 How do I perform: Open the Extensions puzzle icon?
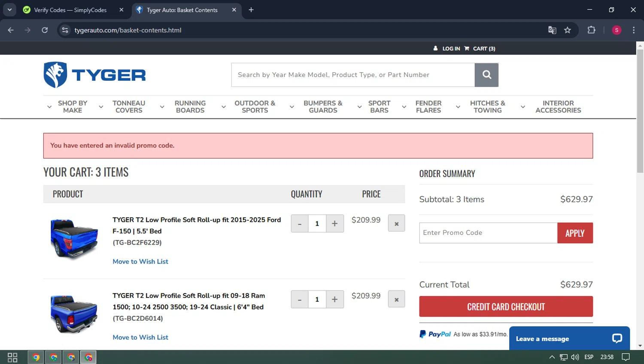[591, 30]
